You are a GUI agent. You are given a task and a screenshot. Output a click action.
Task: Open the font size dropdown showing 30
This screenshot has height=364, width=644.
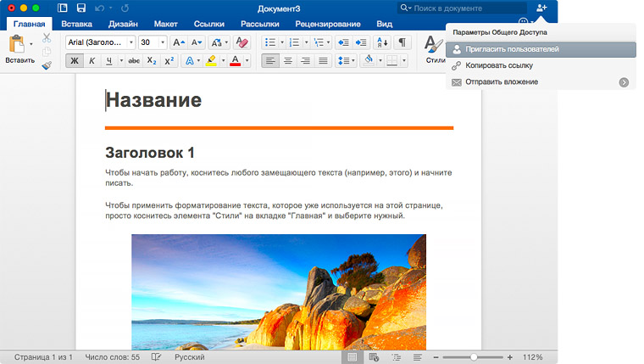click(153, 42)
